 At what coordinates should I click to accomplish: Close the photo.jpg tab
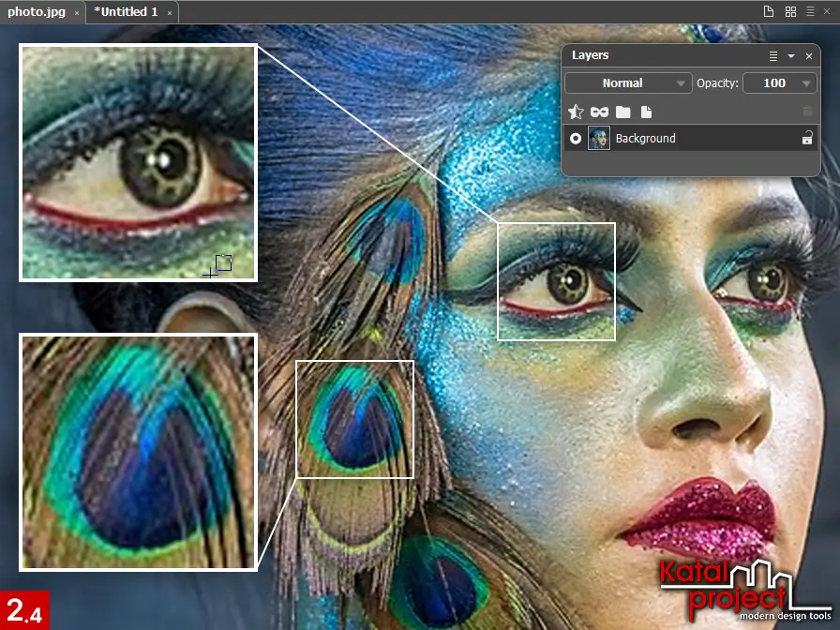(77, 13)
